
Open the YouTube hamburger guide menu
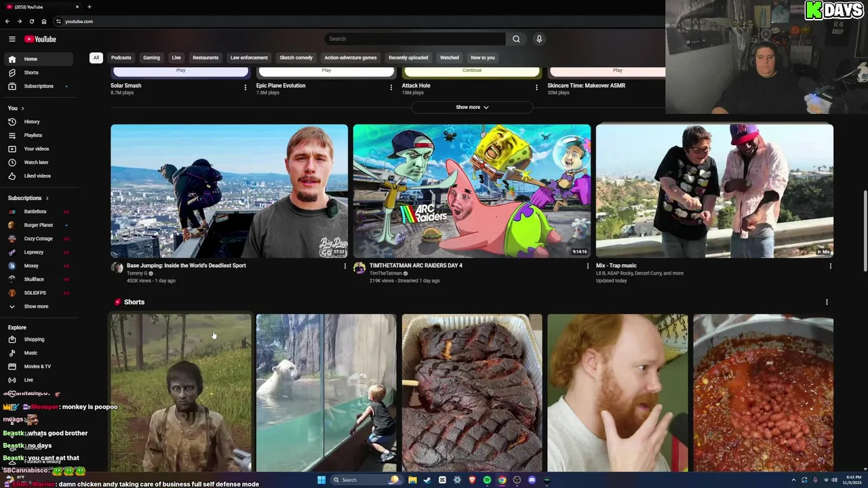(12, 39)
